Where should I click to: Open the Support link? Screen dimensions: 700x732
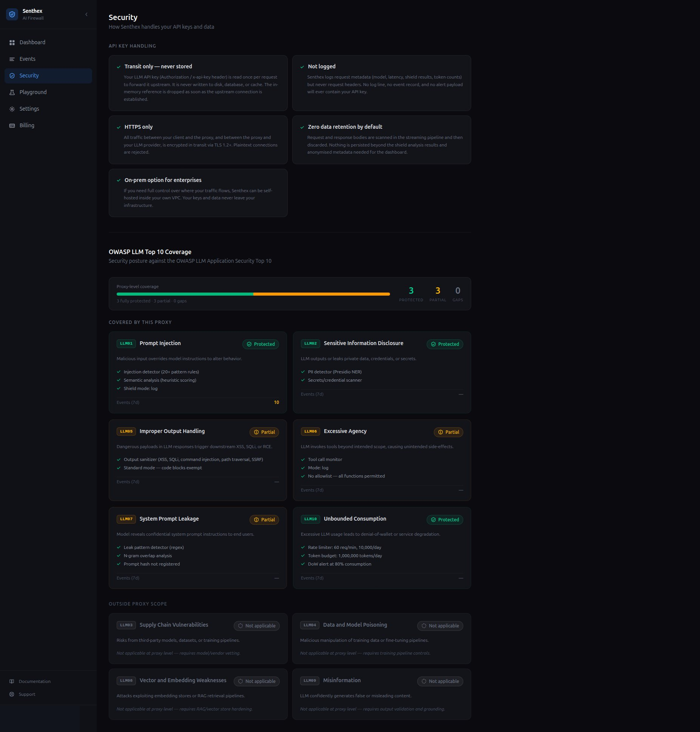(48, 694)
